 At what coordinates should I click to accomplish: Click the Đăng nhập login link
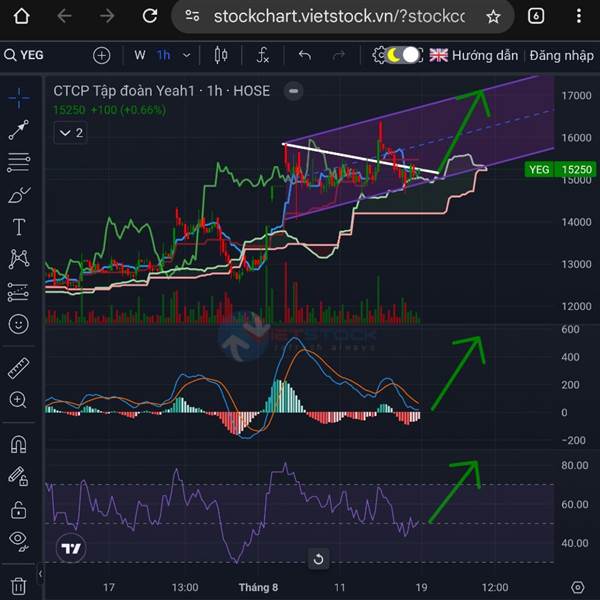click(561, 56)
